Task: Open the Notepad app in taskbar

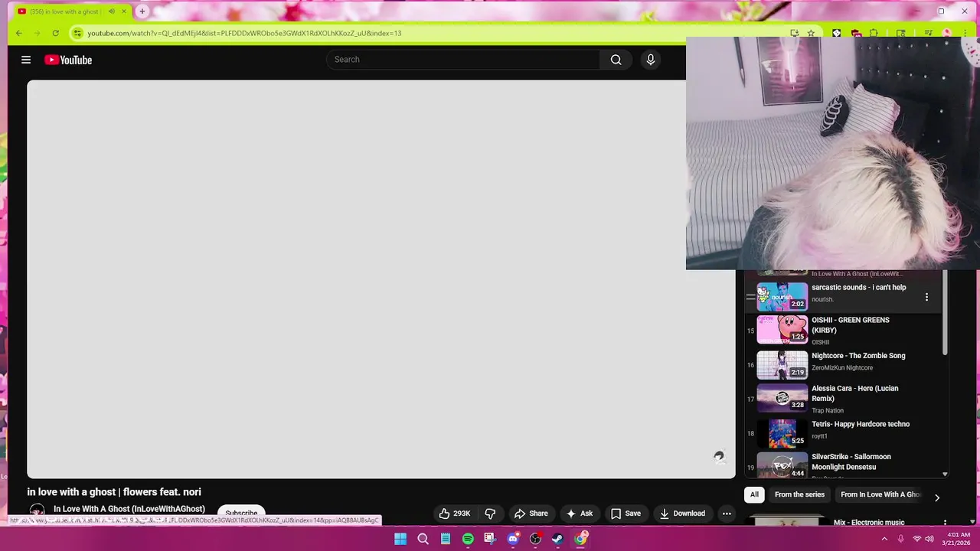Action: click(x=446, y=539)
